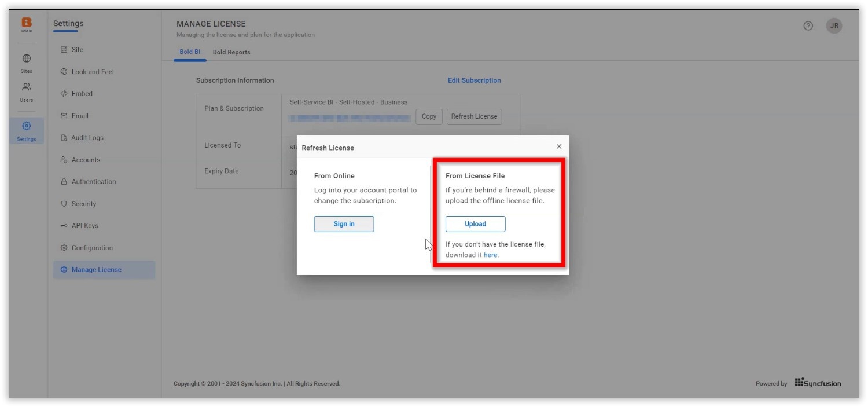
Task: Open the Users icon in sidebar
Action: [x=27, y=87]
